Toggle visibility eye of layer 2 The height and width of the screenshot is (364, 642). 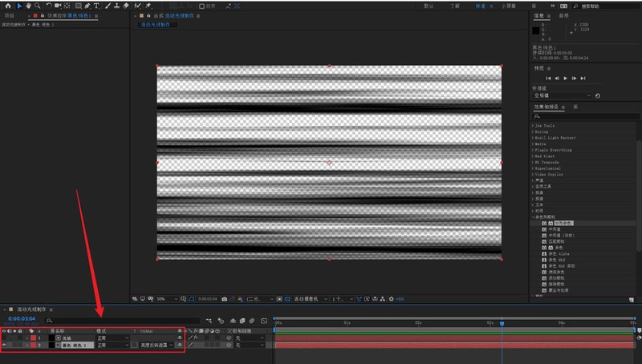tap(4, 345)
